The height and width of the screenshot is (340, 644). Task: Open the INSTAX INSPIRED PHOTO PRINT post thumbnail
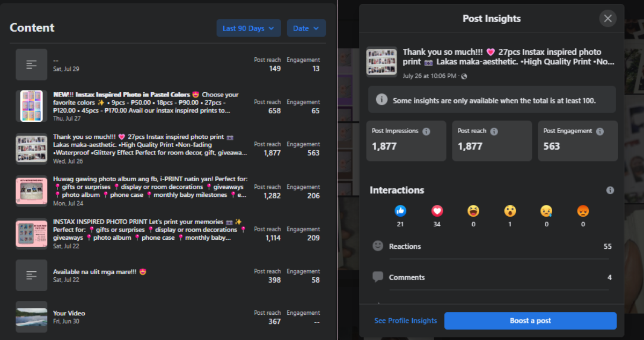click(32, 233)
